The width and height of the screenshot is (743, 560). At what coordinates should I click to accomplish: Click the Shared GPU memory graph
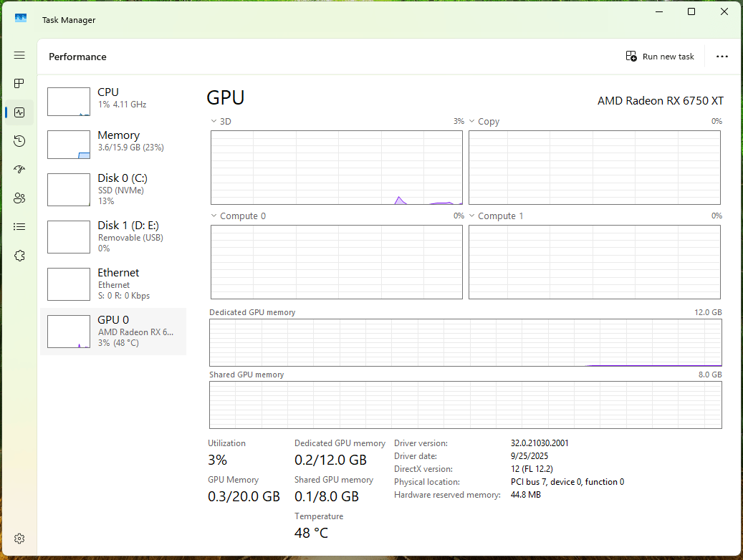point(466,405)
